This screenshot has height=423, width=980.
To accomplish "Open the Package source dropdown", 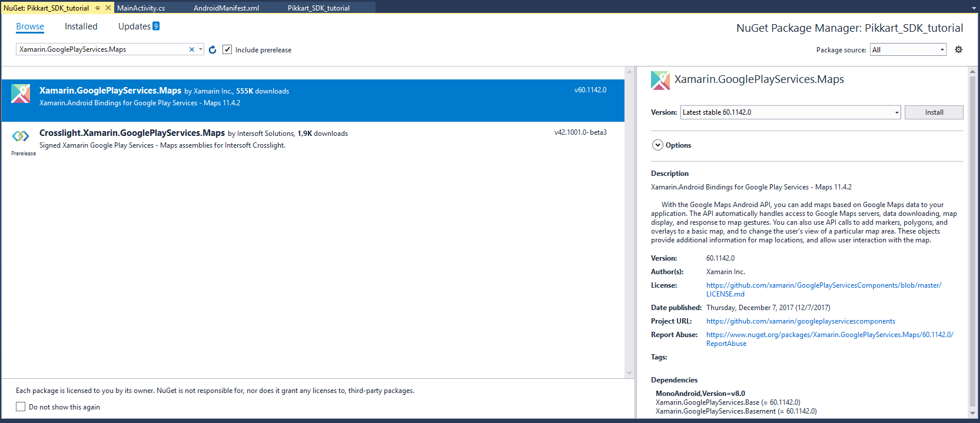I will click(x=908, y=50).
